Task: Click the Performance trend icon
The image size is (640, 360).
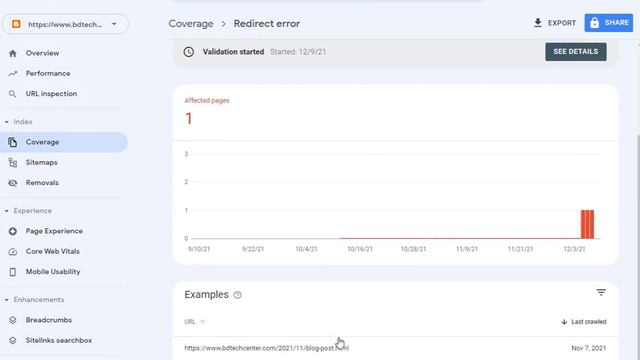Action: click(x=13, y=73)
